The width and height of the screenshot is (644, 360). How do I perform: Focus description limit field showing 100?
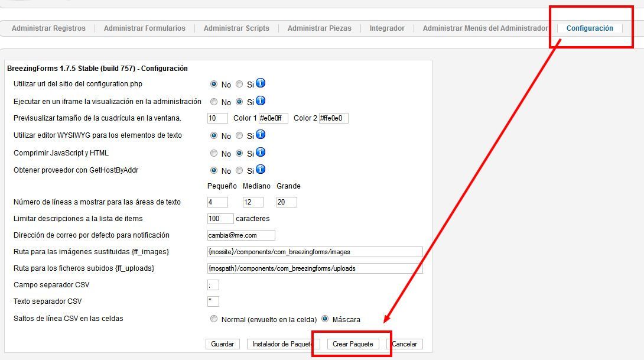click(x=220, y=219)
